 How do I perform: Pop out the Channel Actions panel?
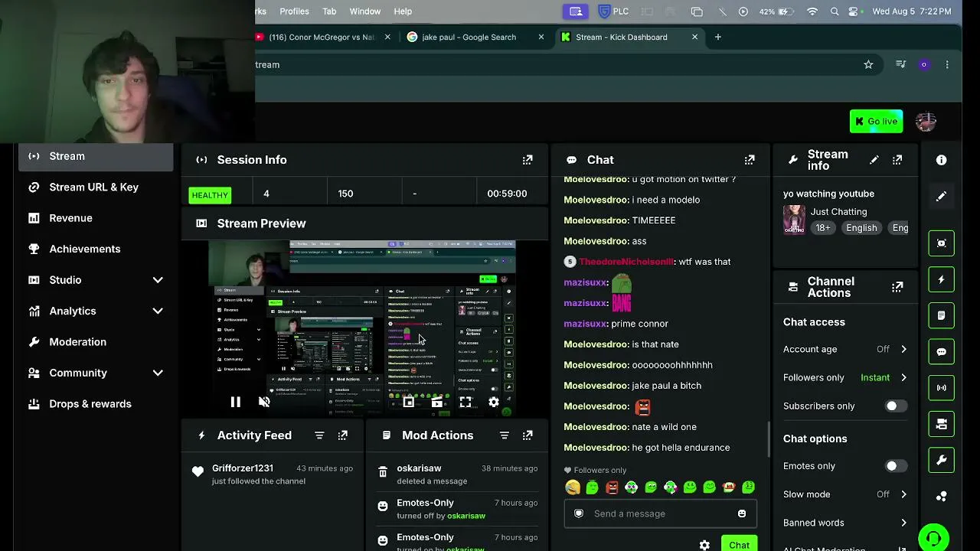pos(897,287)
